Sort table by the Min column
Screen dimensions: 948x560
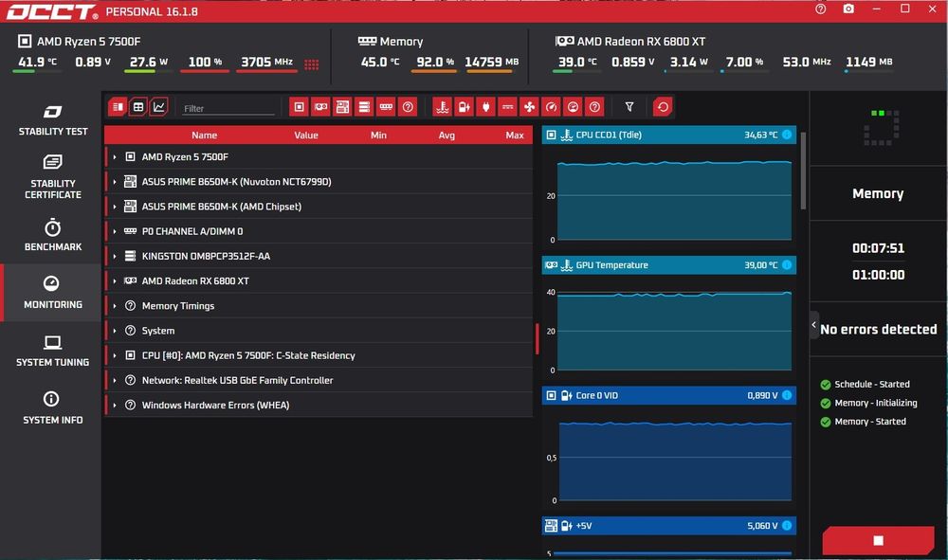pyautogui.click(x=378, y=135)
